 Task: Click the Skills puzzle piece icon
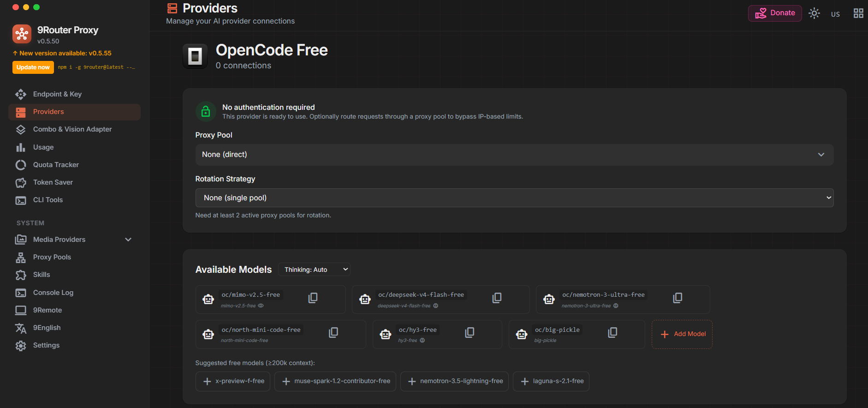pyautogui.click(x=21, y=275)
